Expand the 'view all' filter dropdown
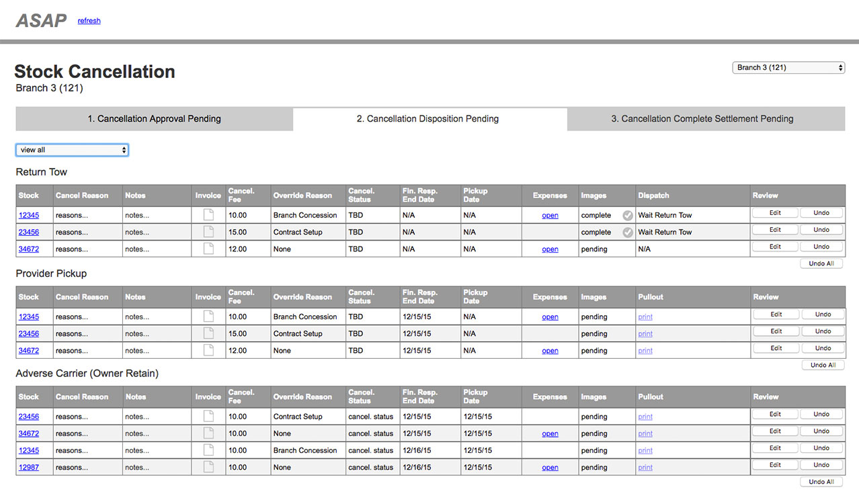The height and width of the screenshot is (504, 859). coord(72,150)
